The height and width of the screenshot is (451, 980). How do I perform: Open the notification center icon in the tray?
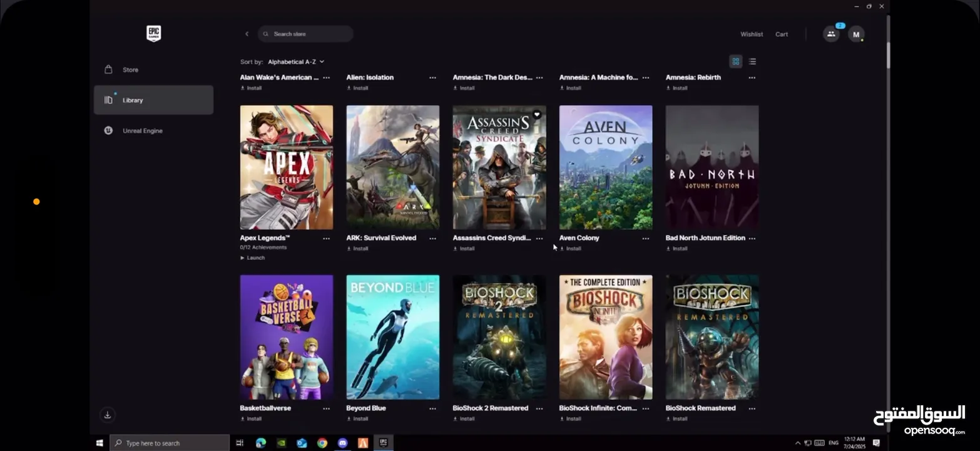point(876,443)
